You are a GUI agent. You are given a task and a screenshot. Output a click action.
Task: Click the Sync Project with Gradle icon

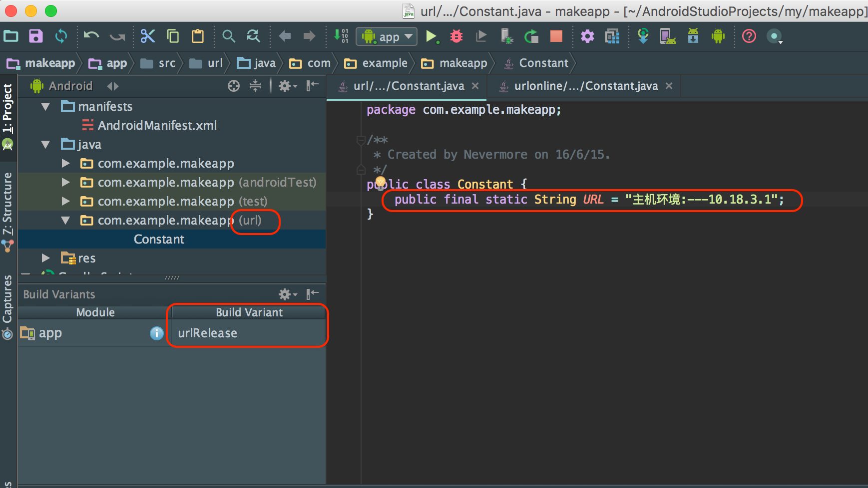pyautogui.click(x=643, y=36)
